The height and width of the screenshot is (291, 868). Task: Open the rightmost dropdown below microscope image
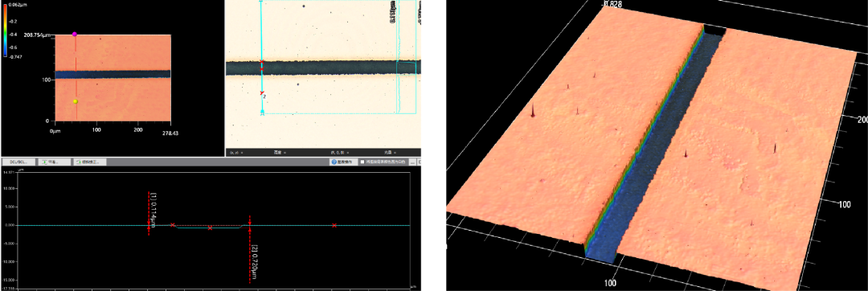click(391, 152)
